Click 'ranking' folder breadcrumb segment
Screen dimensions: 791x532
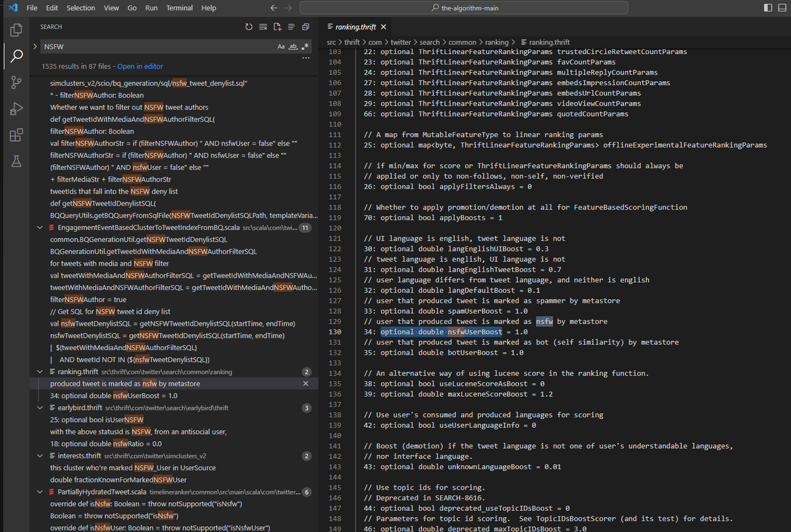click(x=497, y=42)
